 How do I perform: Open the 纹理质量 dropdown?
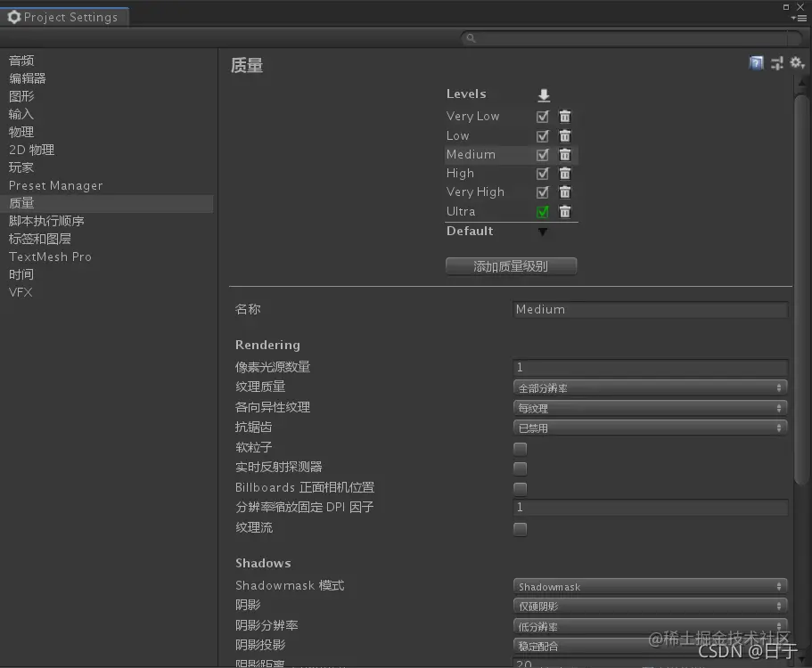coord(650,387)
